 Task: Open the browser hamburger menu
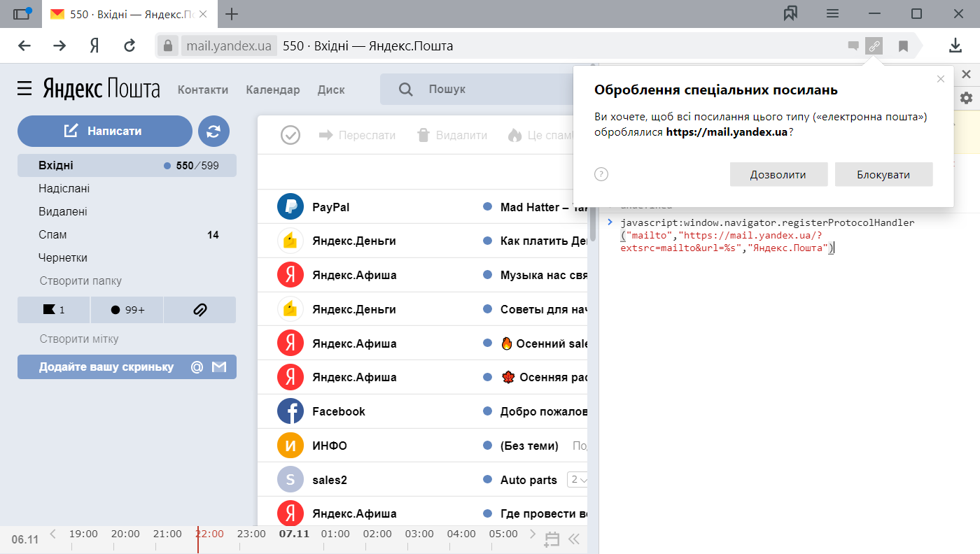832,13
